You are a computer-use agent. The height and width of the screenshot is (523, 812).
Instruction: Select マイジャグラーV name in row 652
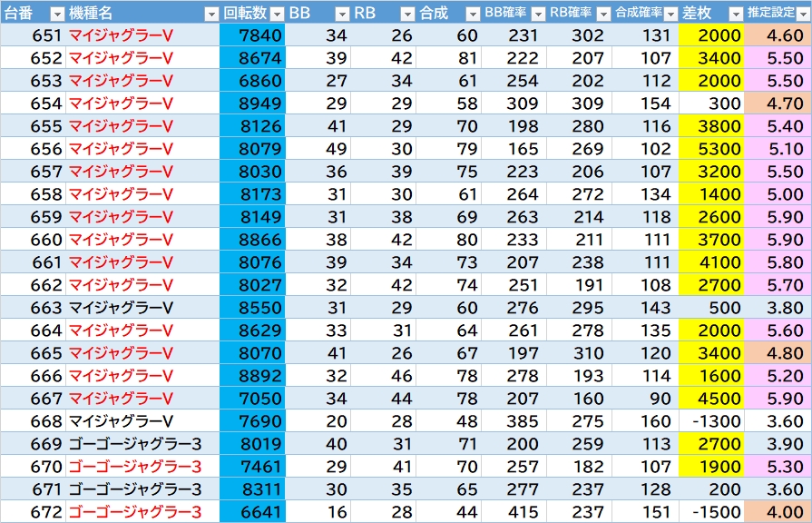[x=122, y=58]
